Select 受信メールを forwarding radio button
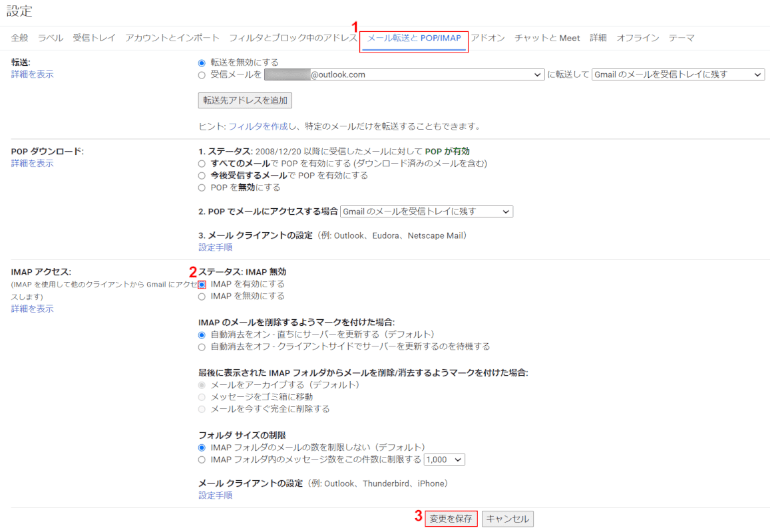770x532 pixels. [202, 75]
